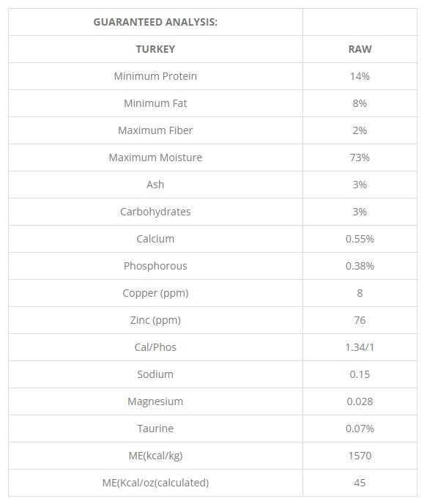This screenshot has width=427, height=504.
Task: Select the RAW column header
Action: click(360, 49)
